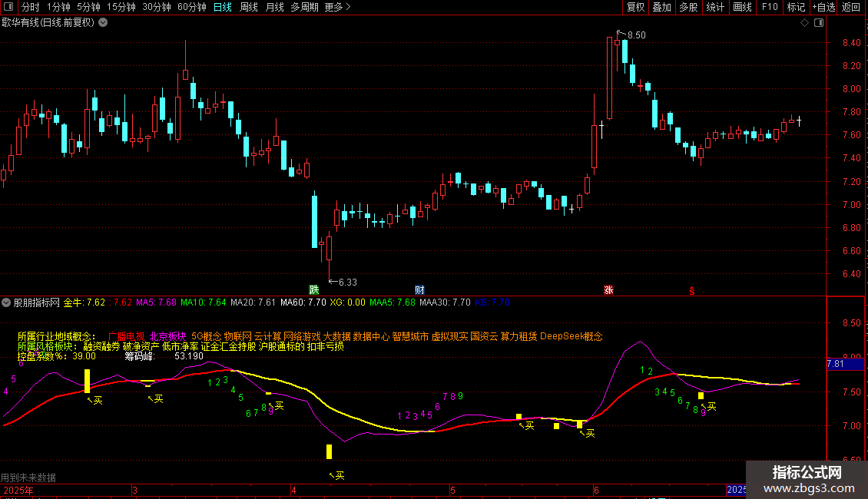This screenshot has width=868, height=499.
Task: Click the red 涨 event marker
Action: click(608, 290)
